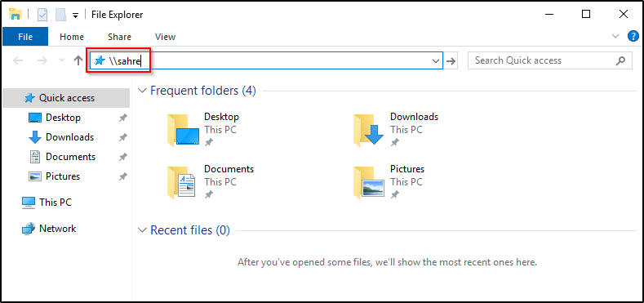
Task: Select the Pictures folder icon in Frequent folders
Action: 368,182
